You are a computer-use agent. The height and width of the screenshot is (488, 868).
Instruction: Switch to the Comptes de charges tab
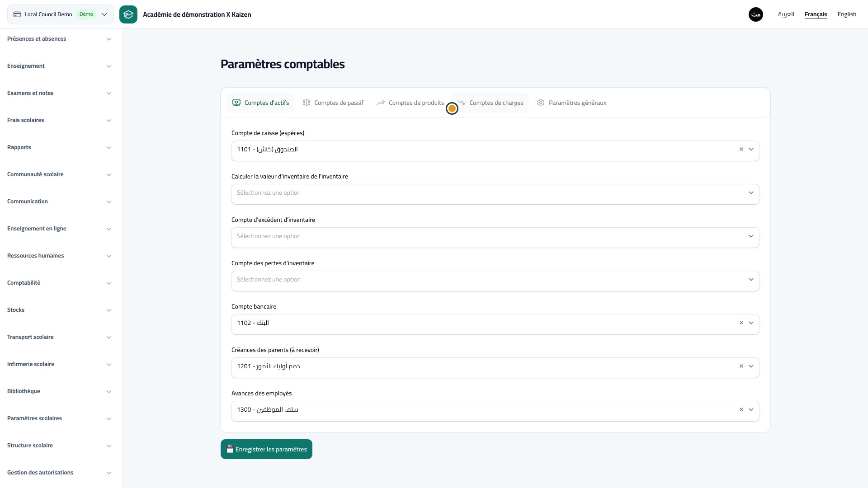(x=490, y=103)
